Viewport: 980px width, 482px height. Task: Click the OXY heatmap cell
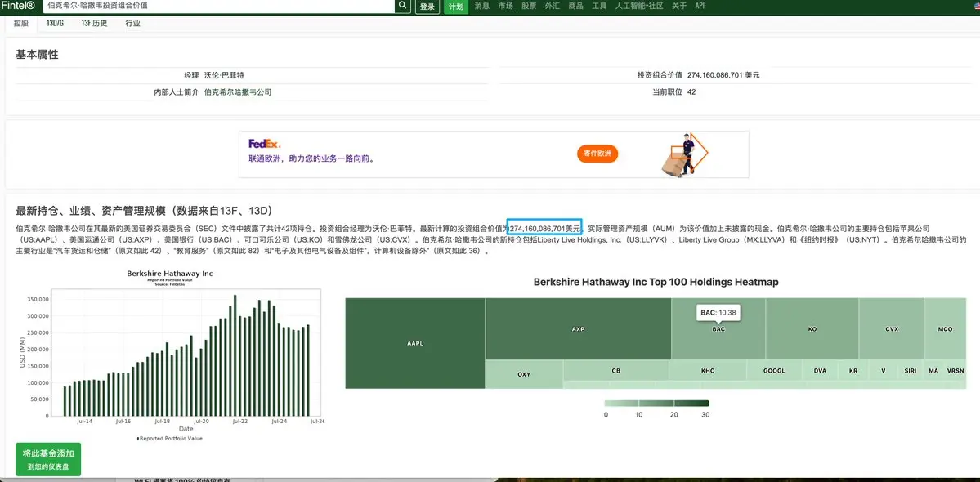click(x=523, y=374)
